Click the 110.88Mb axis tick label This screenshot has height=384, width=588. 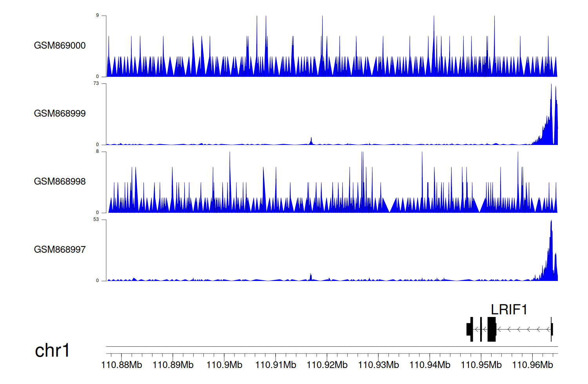[122, 365]
